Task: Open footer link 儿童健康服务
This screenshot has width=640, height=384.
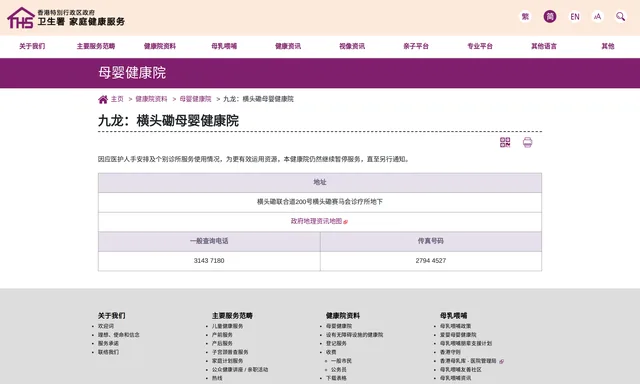Action: pos(227,326)
